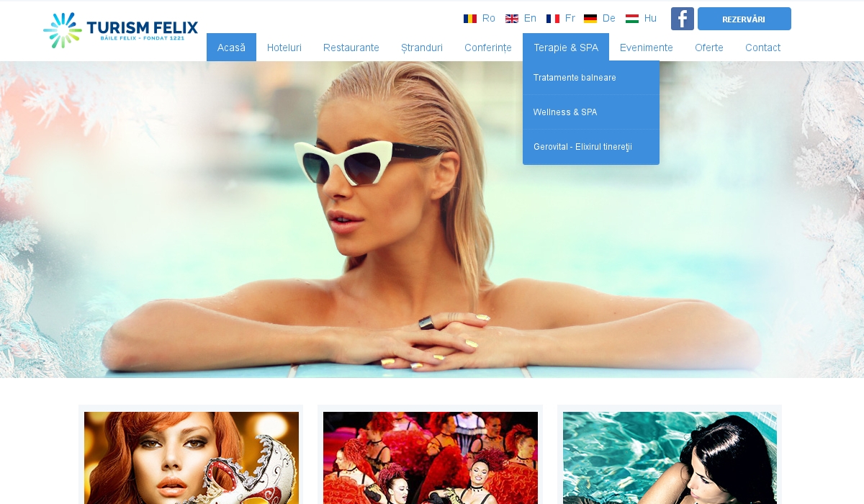Choose Wellness & SPA from the submenu
Viewport: 864px width, 504px height.
click(591, 112)
